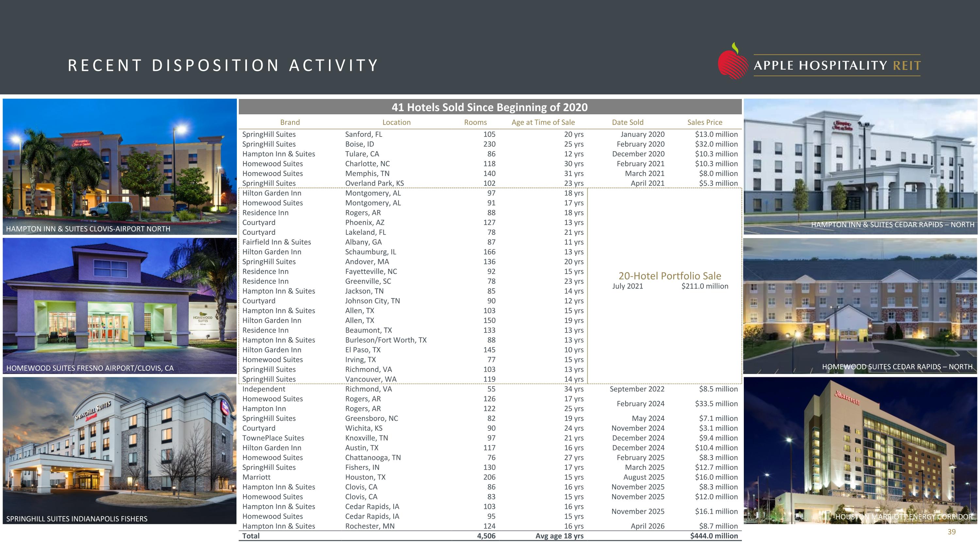This screenshot has height=551, width=980.
Task: Click the Date Sold column header
Action: tap(628, 122)
